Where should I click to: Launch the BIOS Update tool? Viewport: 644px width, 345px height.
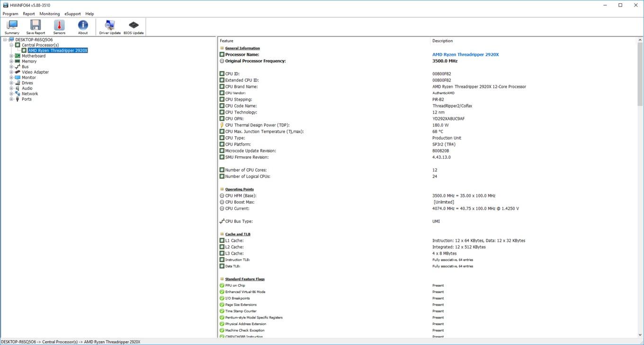[134, 27]
